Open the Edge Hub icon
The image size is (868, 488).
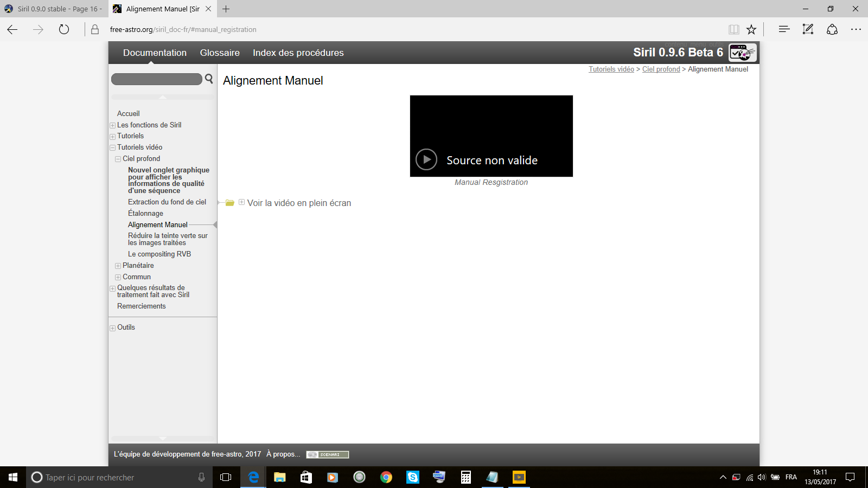784,29
